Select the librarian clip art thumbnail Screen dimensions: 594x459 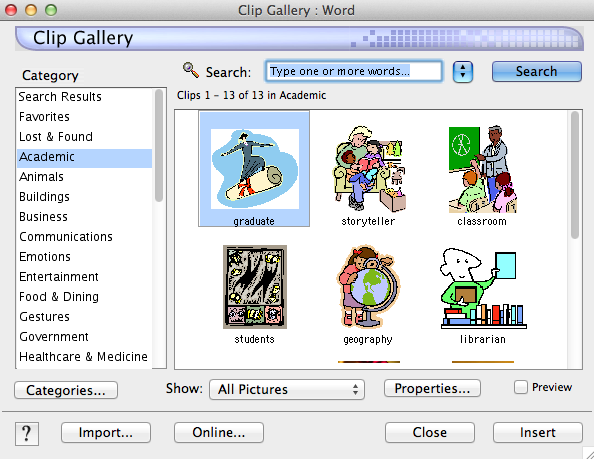[x=483, y=288]
